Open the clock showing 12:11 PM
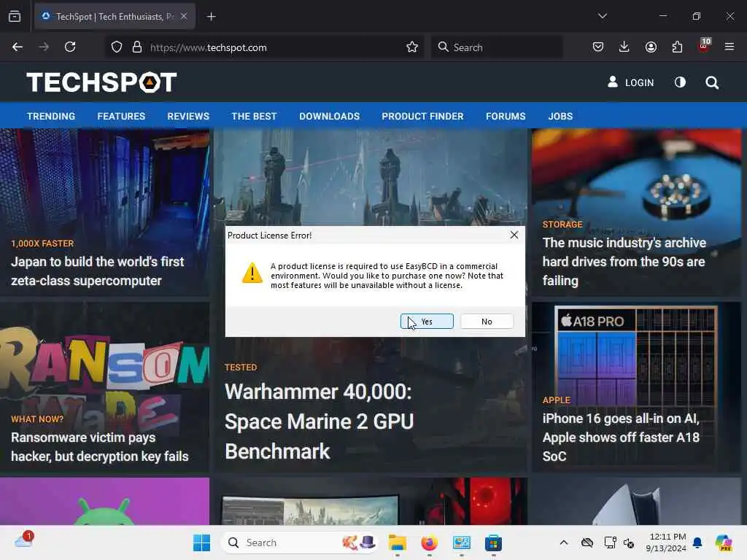This screenshot has height=560, width=747. click(x=666, y=542)
